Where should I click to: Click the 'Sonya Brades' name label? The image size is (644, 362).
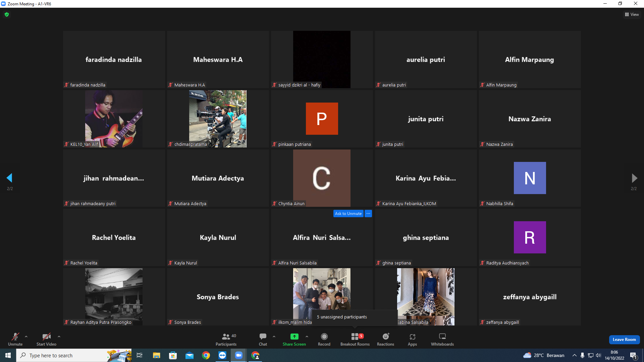tap(187, 322)
